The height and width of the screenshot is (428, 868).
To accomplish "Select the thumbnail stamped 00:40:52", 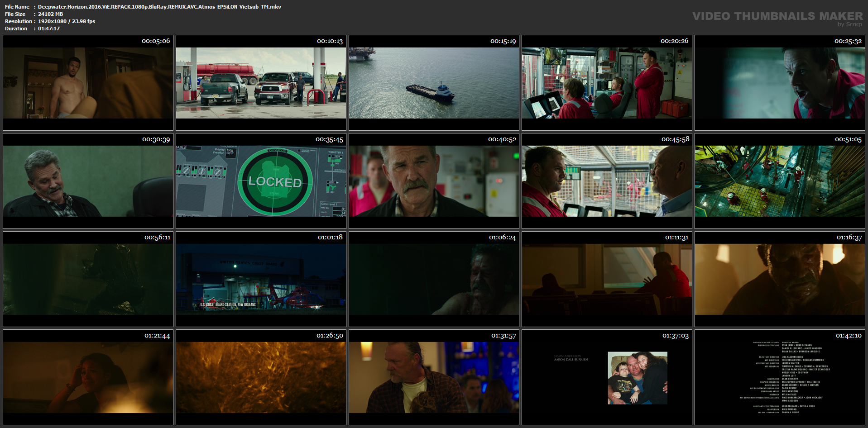I will (x=434, y=181).
